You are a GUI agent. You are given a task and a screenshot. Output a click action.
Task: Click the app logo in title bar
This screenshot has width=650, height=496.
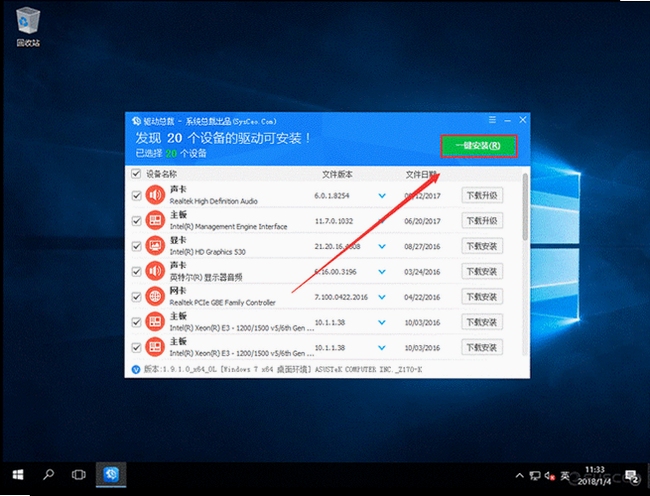[136, 121]
